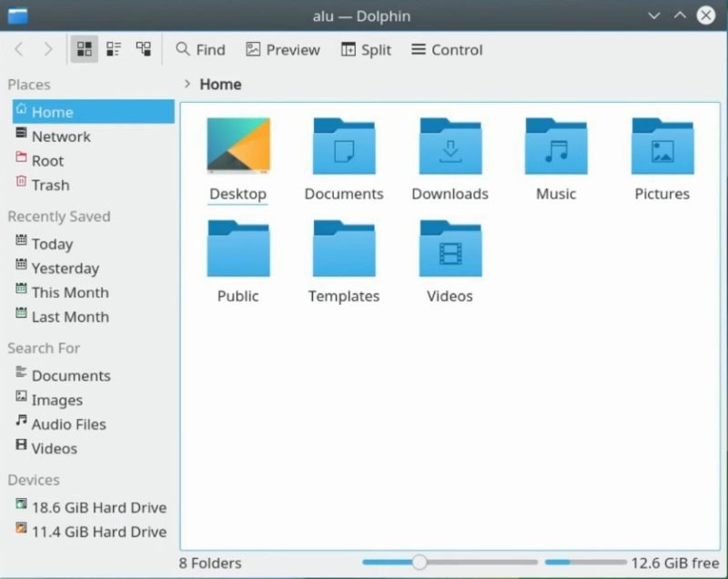Show files saved Last Month
The width and height of the screenshot is (728, 579).
pos(94,317)
